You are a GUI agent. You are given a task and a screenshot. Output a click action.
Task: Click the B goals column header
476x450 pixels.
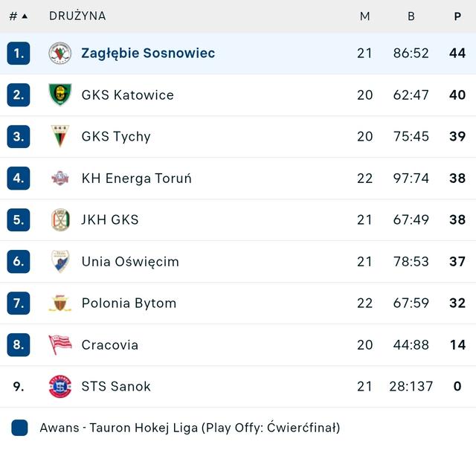click(411, 16)
